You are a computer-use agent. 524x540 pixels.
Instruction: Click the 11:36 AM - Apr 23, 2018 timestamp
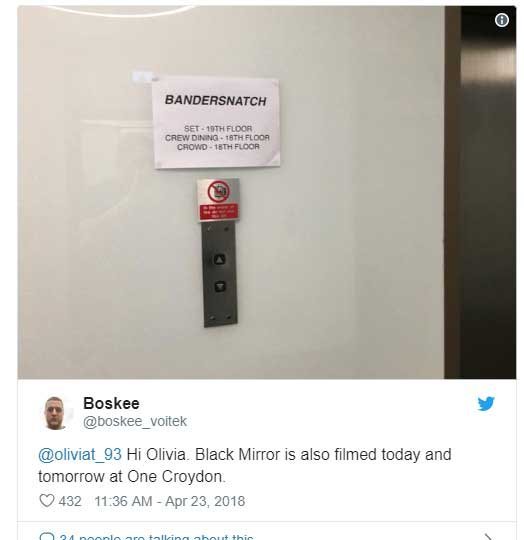pos(170,501)
